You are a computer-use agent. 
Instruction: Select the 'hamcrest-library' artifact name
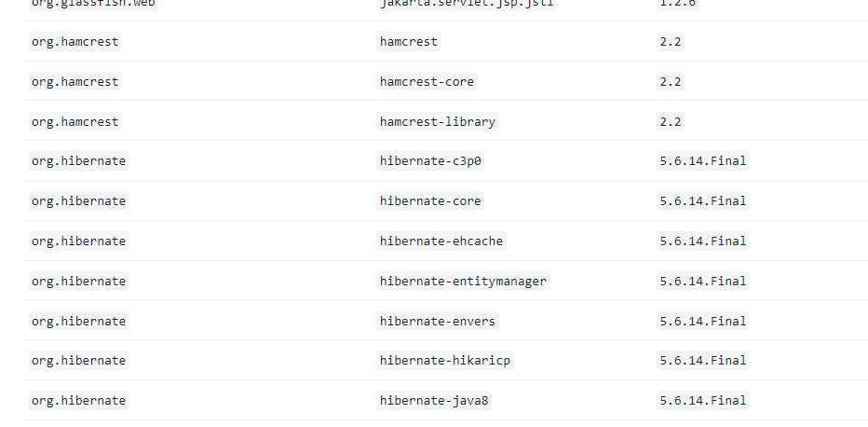pos(438,121)
